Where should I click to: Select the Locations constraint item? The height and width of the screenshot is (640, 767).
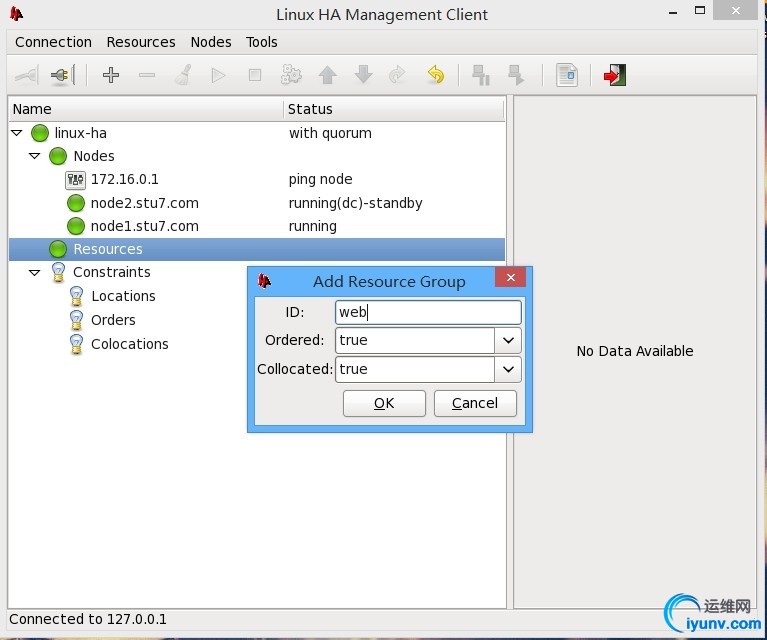[123, 296]
